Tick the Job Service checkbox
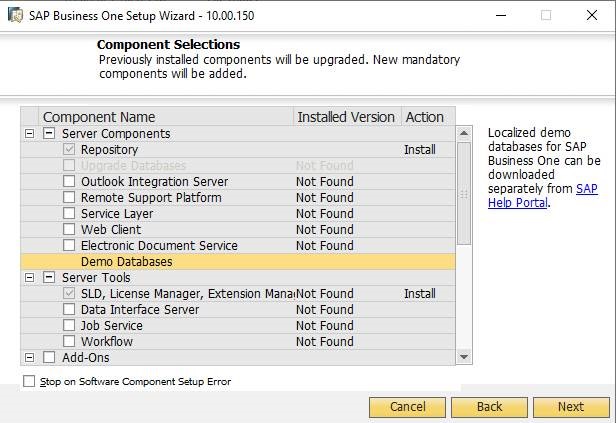616x423 pixels. pos(69,325)
